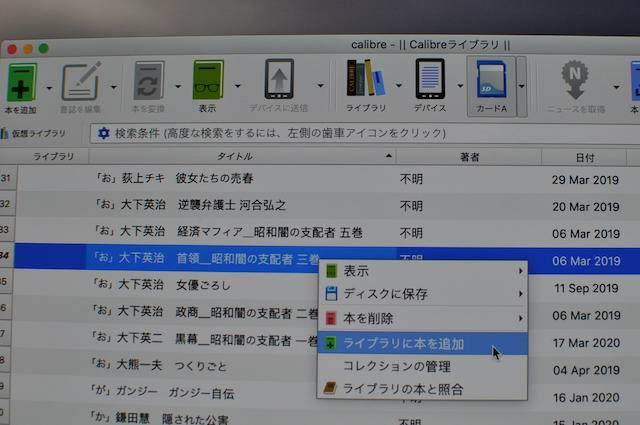Choose ライブラリに本を追加 in context menu

click(x=422, y=344)
